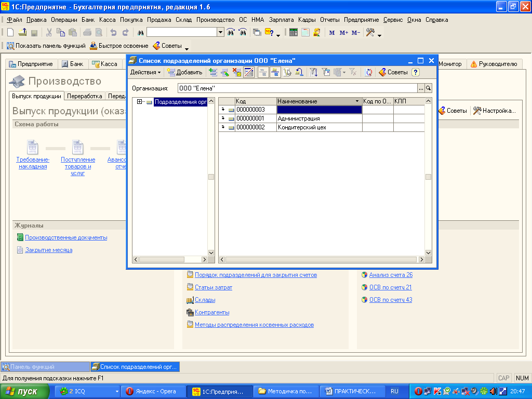The height and width of the screenshot is (399, 532).
Task: Click the mark for deletion red X icon
Action: (x=236, y=72)
